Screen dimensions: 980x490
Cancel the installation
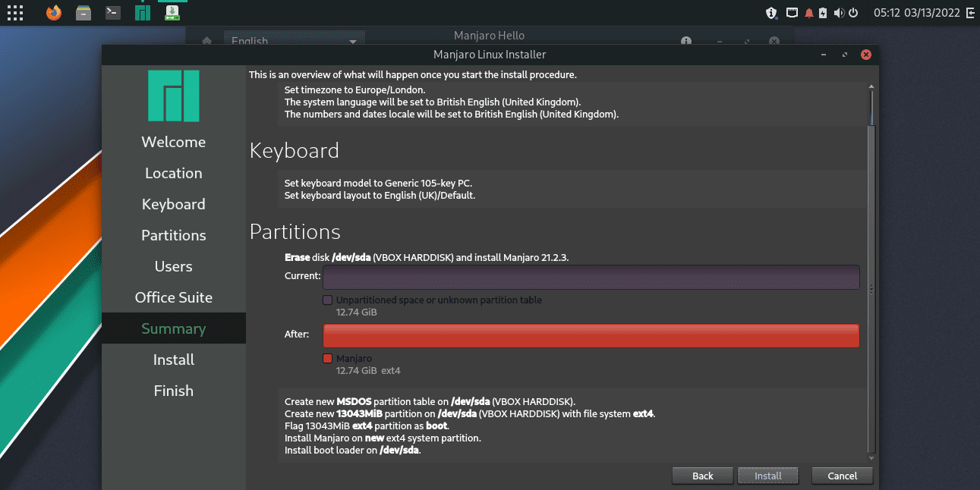[x=843, y=476]
